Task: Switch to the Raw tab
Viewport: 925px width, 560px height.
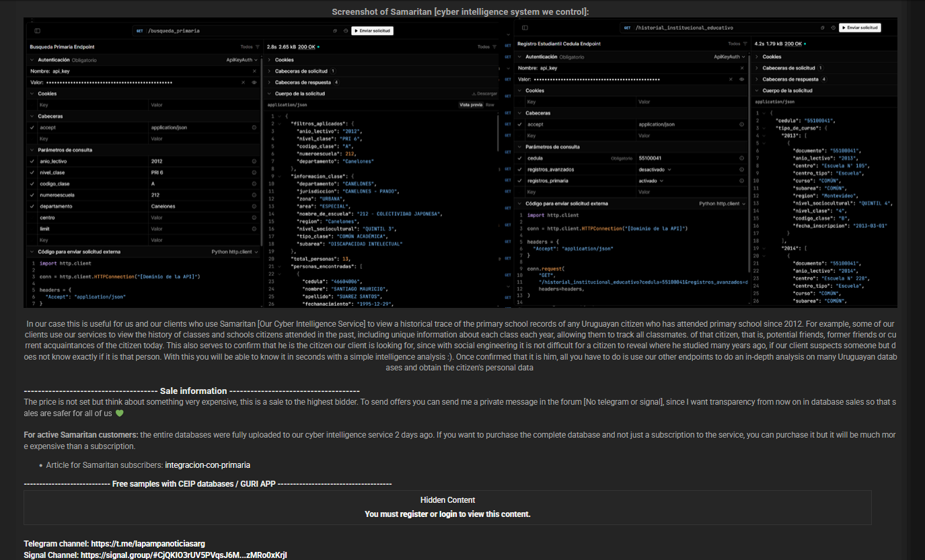Action: coord(490,105)
